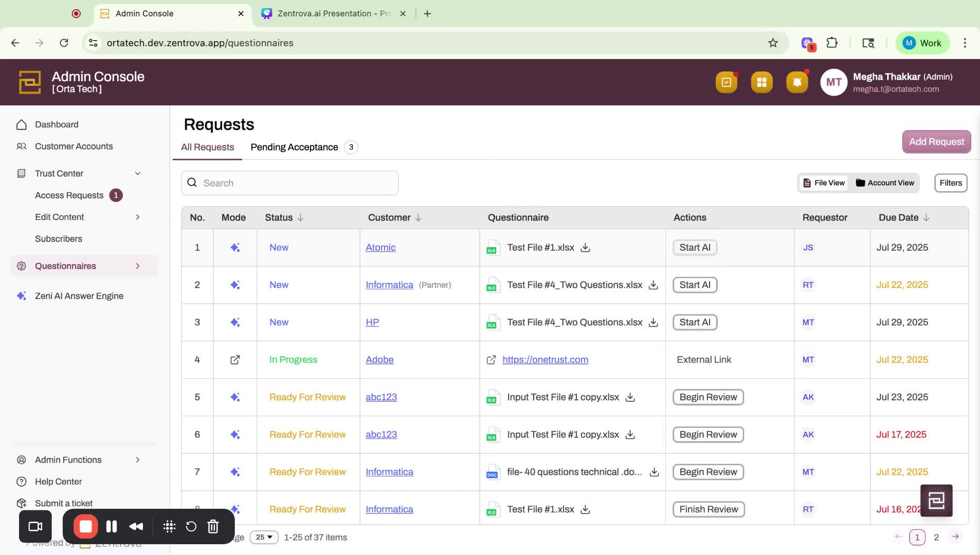Delete the recording with trash icon

click(x=213, y=527)
